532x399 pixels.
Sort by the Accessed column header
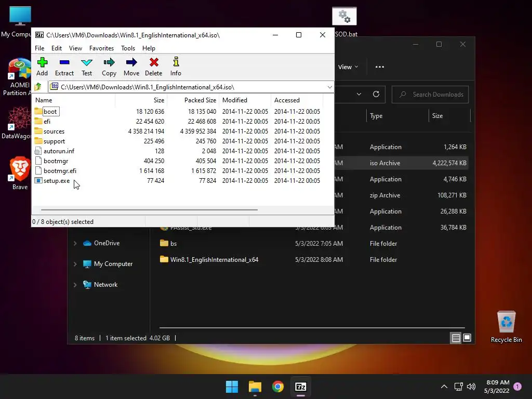[297, 100]
